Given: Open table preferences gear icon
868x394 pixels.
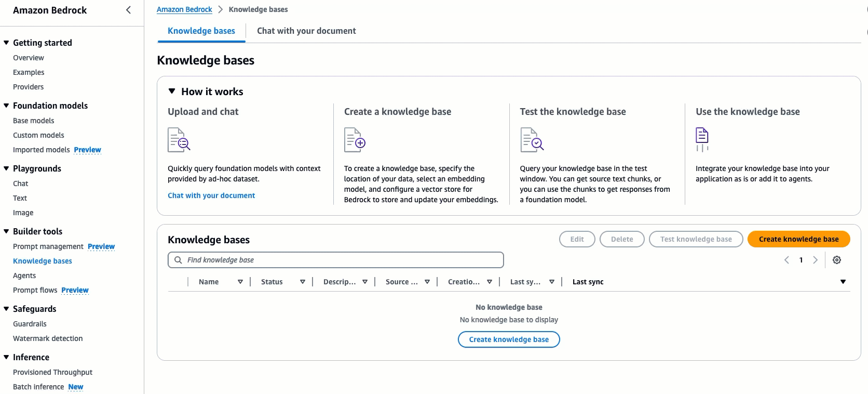Looking at the screenshot, I should coord(837,260).
